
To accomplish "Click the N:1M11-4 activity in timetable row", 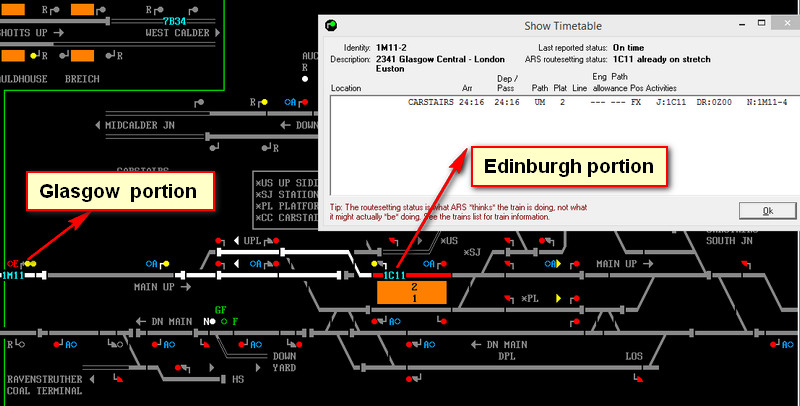I will point(766,103).
